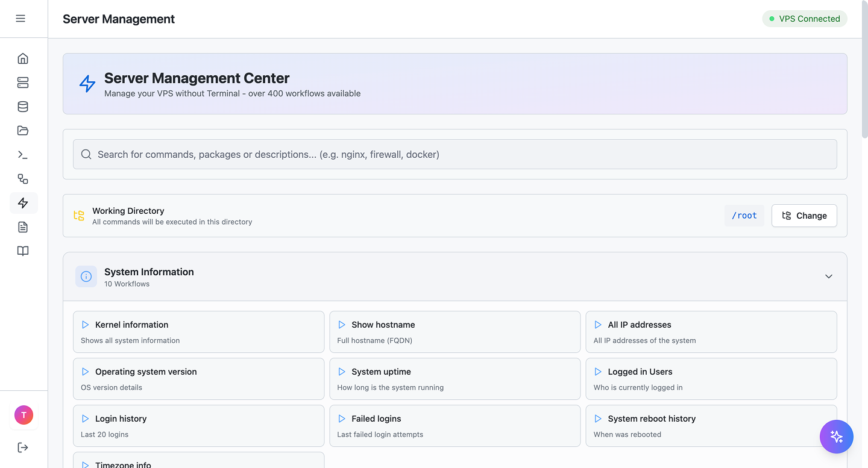The width and height of the screenshot is (868, 468).
Task: Run the Kernel information workflow
Action: pos(198,331)
